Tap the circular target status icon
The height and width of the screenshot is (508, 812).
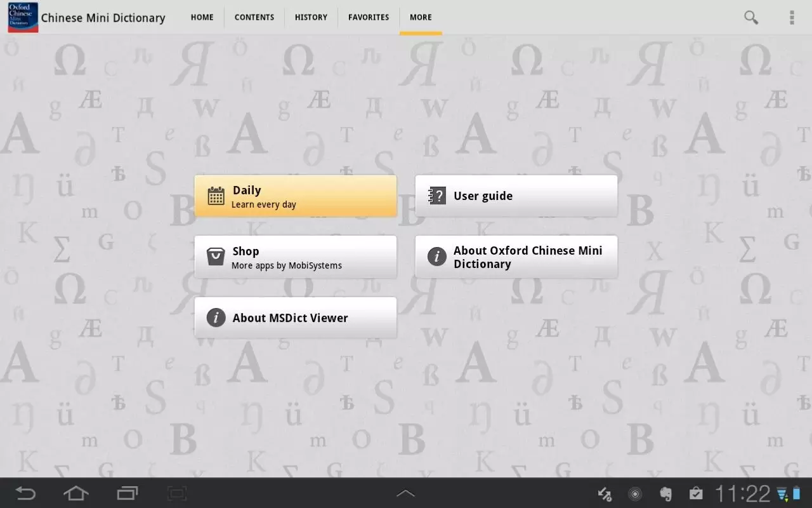pos(635,494)
